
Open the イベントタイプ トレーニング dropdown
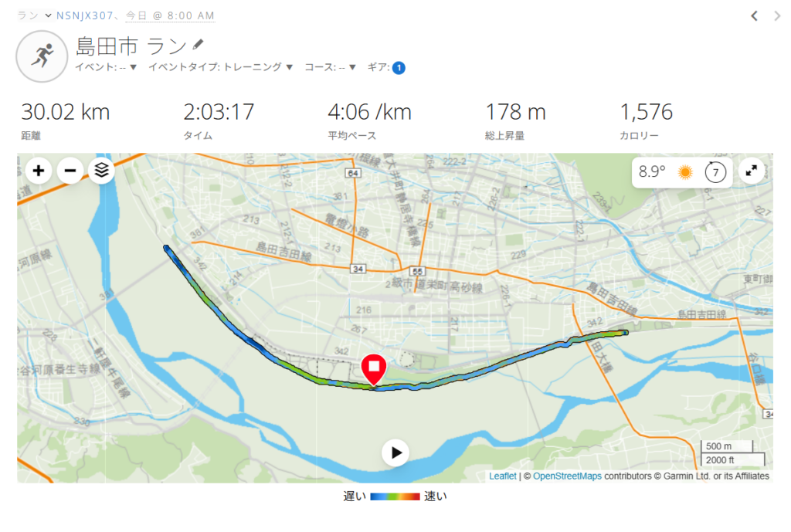[x=220, y=67]
